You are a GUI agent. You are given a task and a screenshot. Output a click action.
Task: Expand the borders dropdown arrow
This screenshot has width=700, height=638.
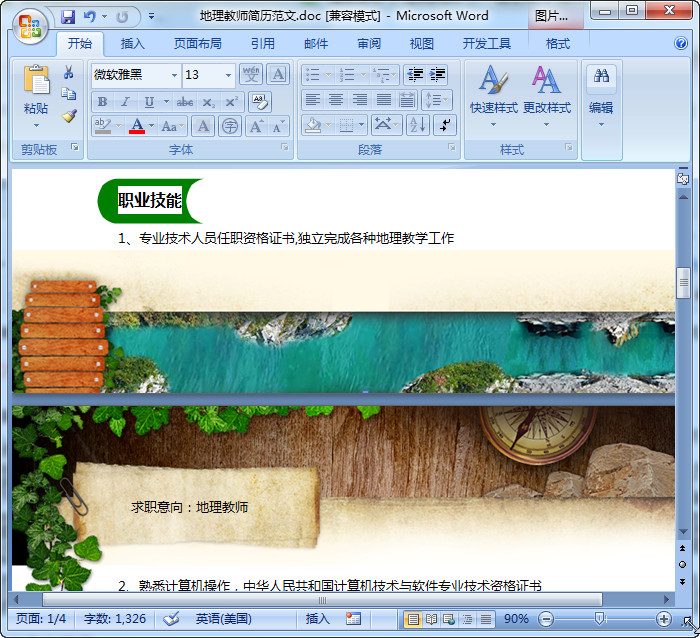tap(362, 125)
